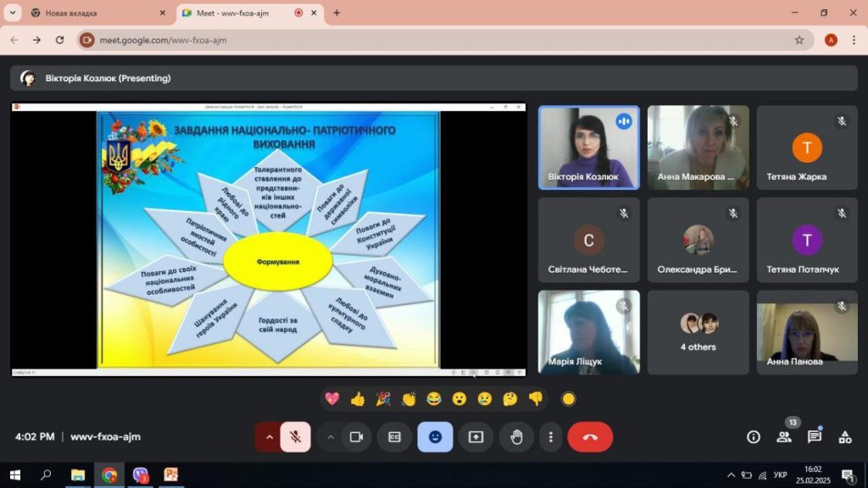
Task: Leave the call with red hang-up button
Action: 590,437
